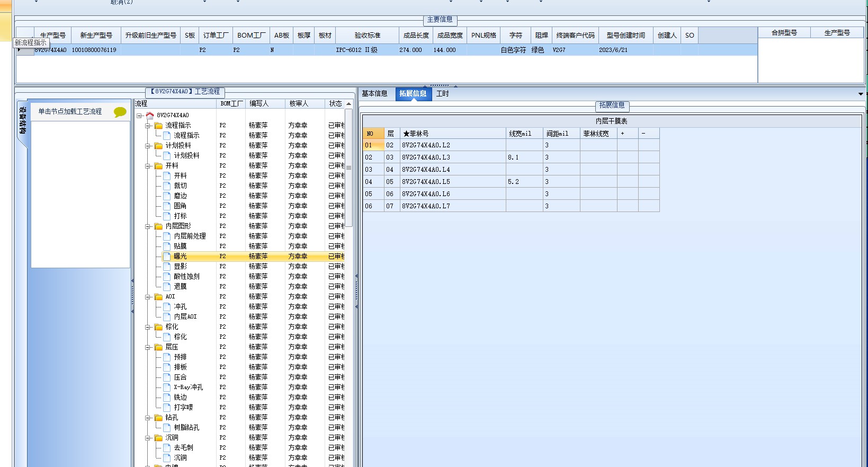The width and height of the screenshot is (868, 467).
Task: Click the document icon of 显影 step
Action: [x=167, y=266]
